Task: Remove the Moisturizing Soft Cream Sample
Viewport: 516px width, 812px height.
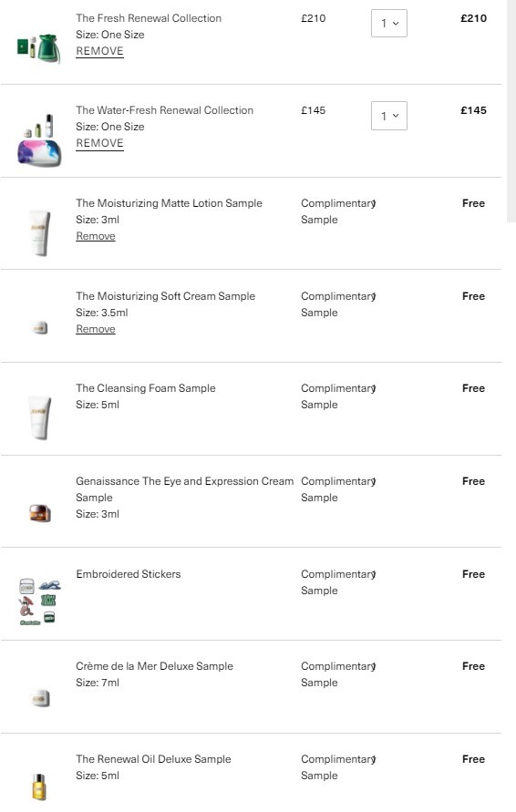Action: 96,329
